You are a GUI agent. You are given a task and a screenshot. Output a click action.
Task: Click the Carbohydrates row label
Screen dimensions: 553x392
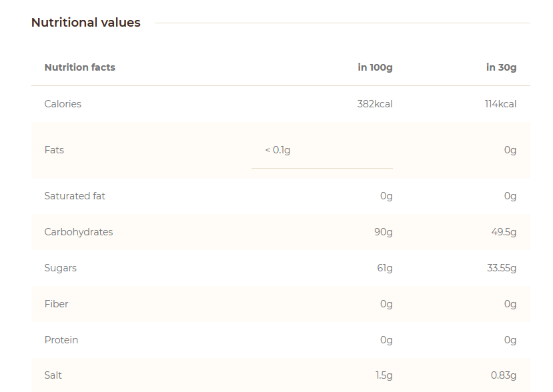(79, 232)
